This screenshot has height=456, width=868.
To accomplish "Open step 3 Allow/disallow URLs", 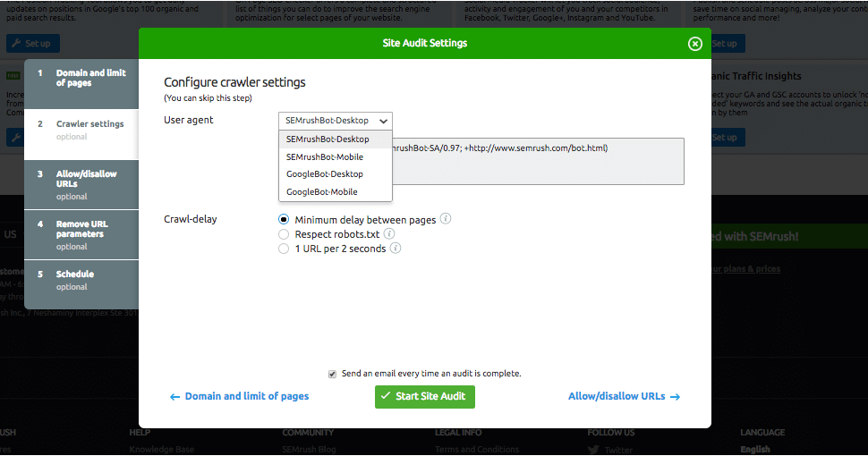I will coord(81,185).
